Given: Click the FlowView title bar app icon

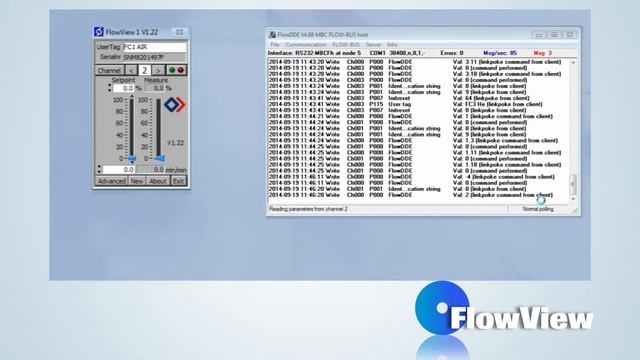Looking at the screenshot, I should coord(99,32).
